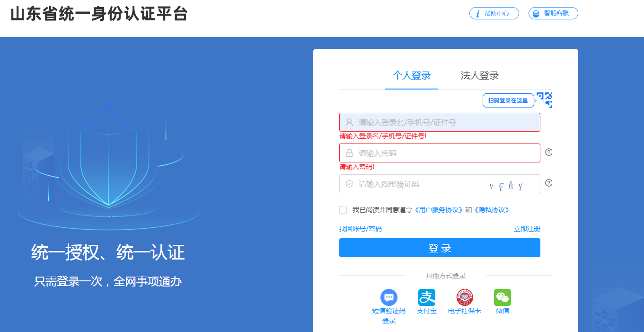
Task: Choose Alipay login icon
Action: coord(426,297)
